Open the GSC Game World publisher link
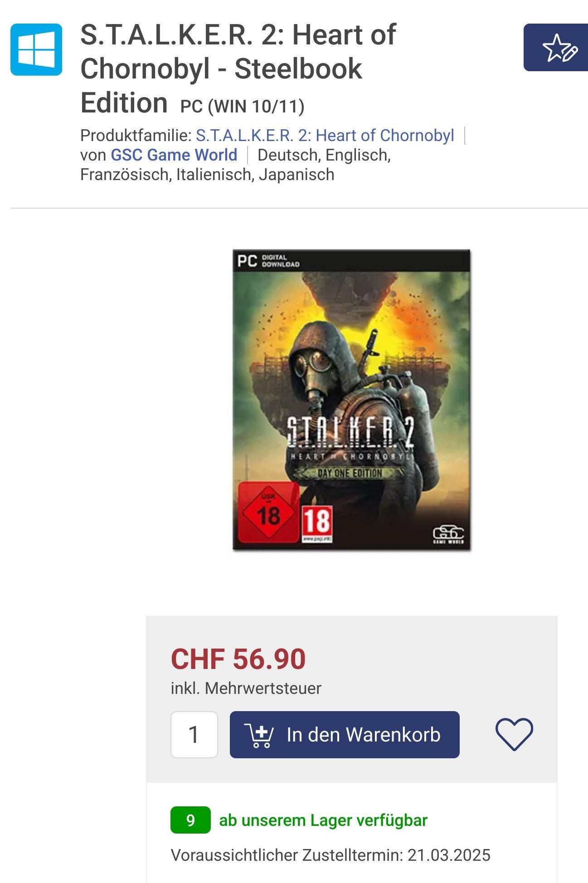Viewport: 588px width, 883px height. pyautogui.click(x=174, y=155)
